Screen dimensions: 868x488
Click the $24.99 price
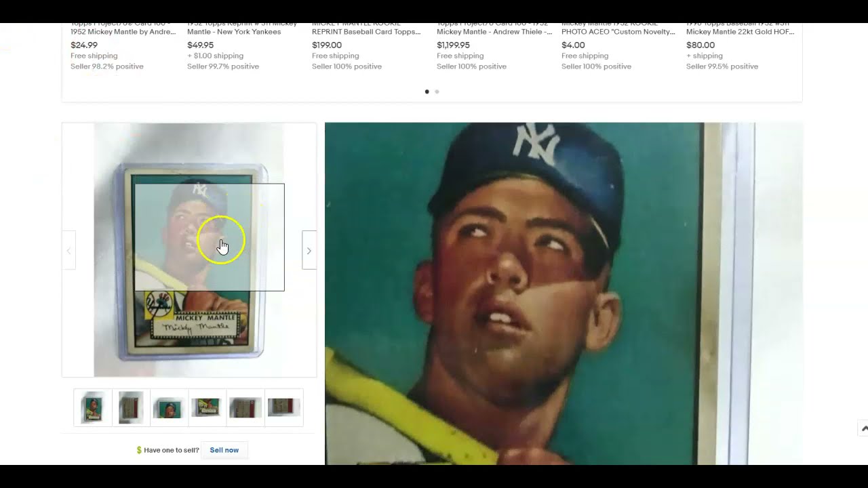pyautogui.click(x=84, y=45)
